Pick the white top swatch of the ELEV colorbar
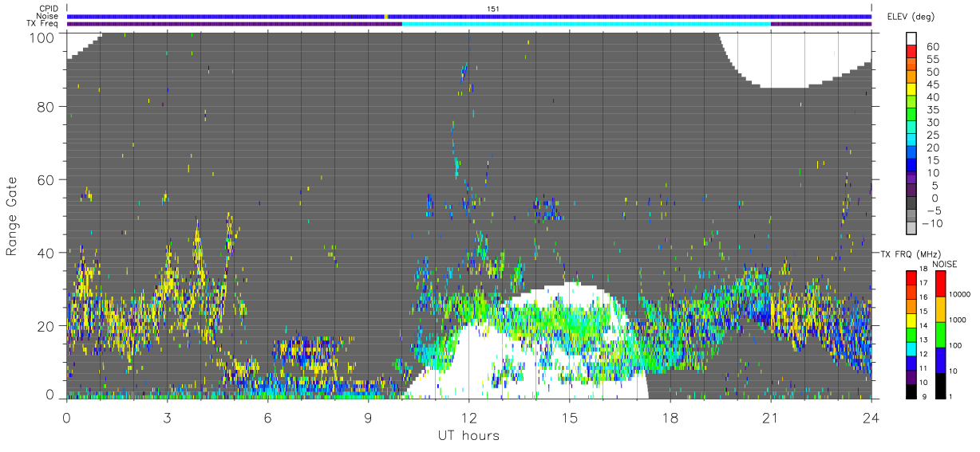 (912, 38)
